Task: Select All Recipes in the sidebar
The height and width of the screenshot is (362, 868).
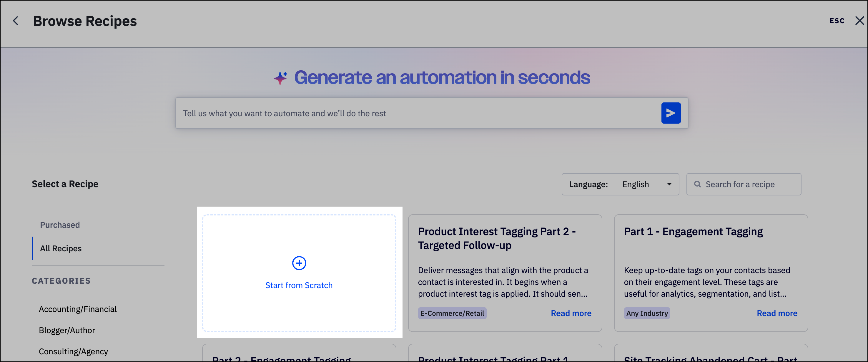Action: point(61,248)
